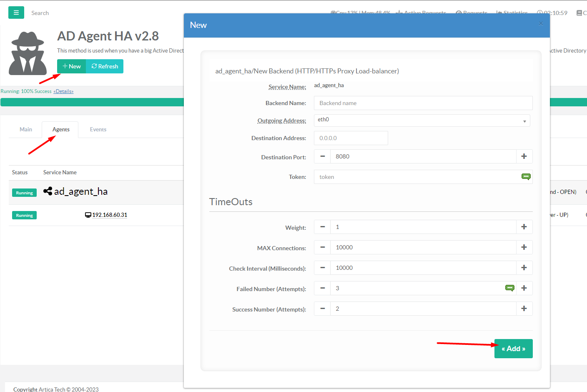Click the green icon in Token field
Viewport: 587px width, 392px height.
click(x=526, y=177)
